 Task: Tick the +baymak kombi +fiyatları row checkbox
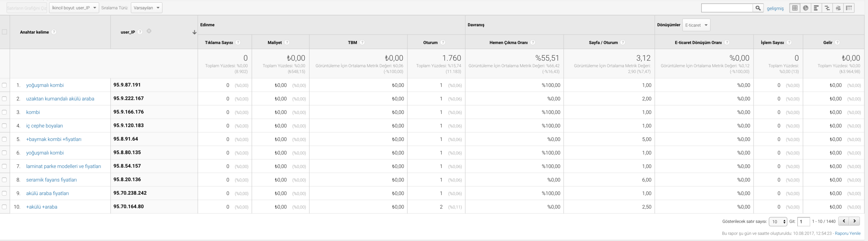4,139
